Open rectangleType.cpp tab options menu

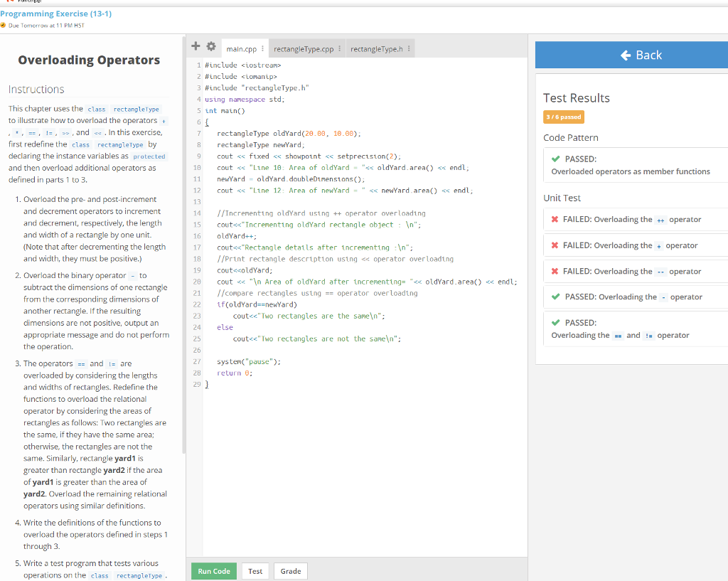point(339,49)
